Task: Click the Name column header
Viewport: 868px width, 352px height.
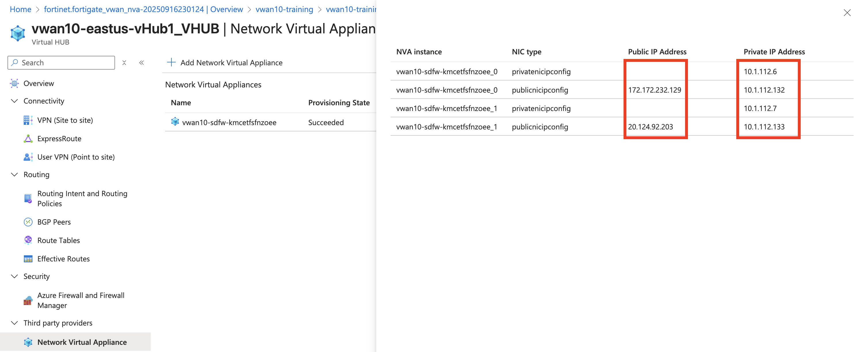Action: [181, 103]
